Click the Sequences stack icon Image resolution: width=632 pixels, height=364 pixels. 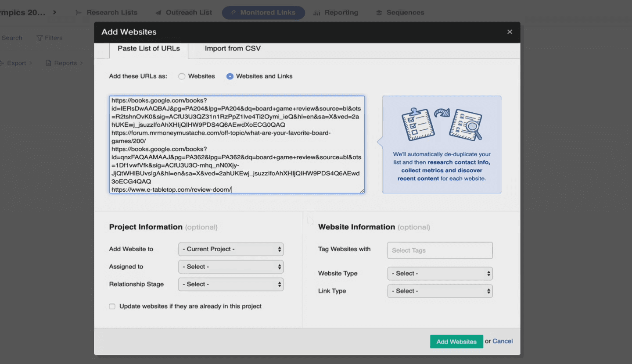click(379, 13)
